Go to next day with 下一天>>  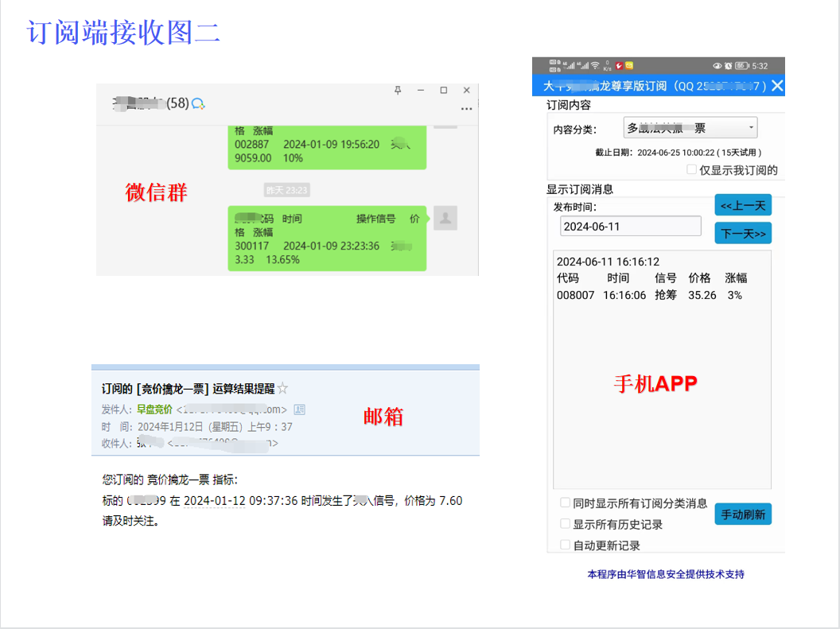click(743, 234)
